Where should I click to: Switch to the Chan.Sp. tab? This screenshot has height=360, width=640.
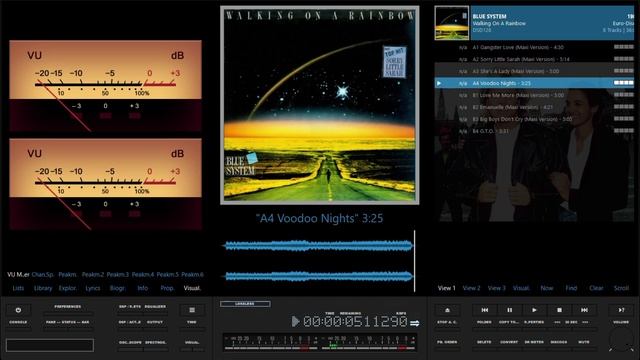[43, 275]
